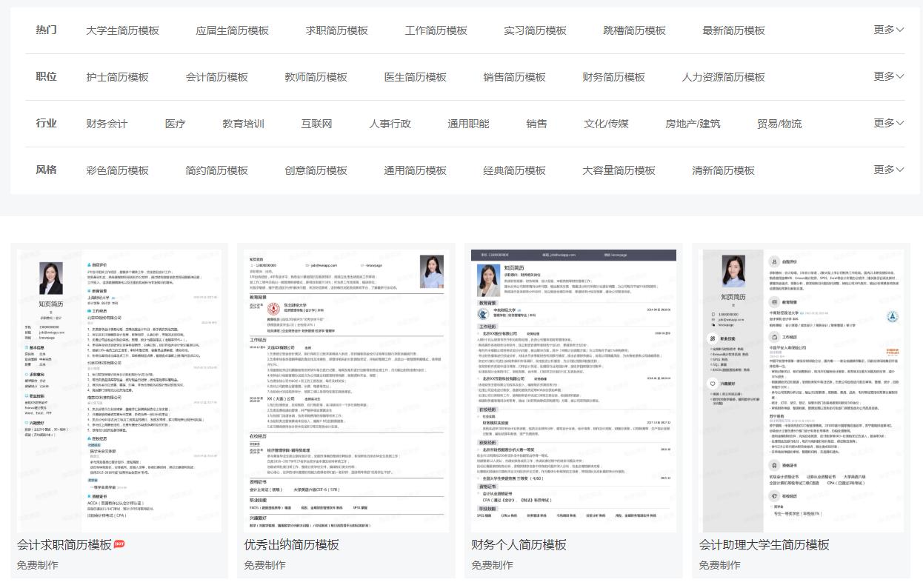Open the 财务个人简历模板 thumbnail preview

point(573,390)
